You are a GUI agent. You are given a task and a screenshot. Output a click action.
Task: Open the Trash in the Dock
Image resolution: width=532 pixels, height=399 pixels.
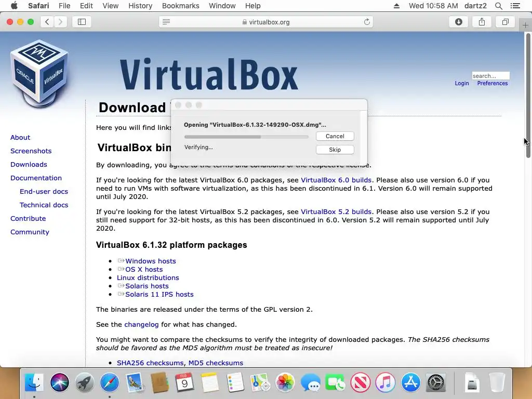(x=497, y=382)
